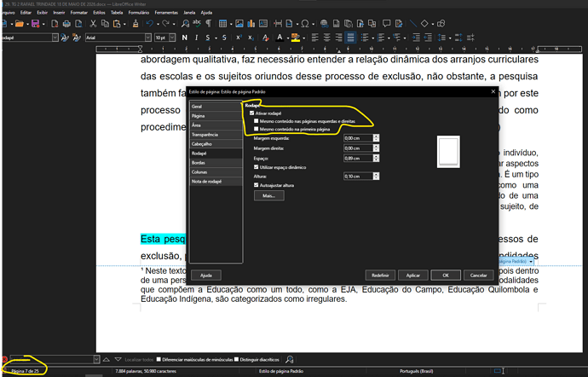Open the line spacing dropdown arrow
The width and height of the screenshot is (588, 377).
[450, 38]
